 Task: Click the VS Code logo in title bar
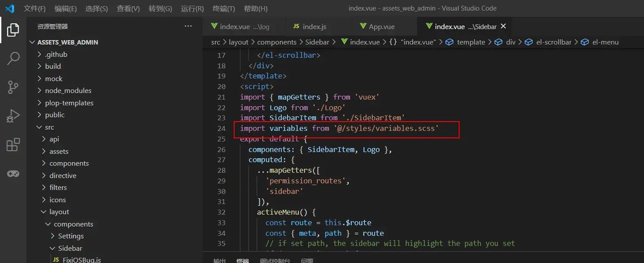point(10,8)
